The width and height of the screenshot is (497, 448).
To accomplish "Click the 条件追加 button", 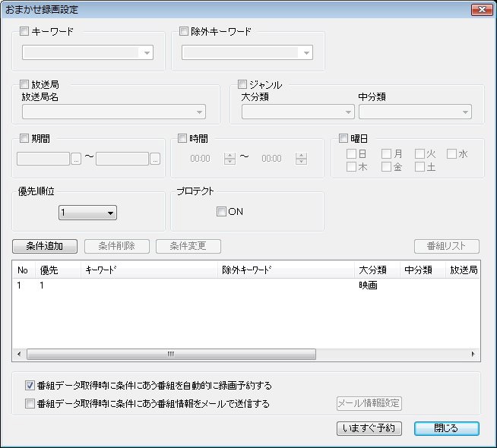I will pos(44,246).
